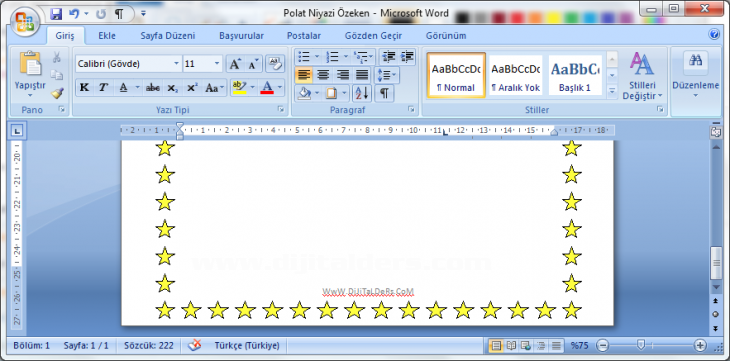
Task: Decrease paragraph indent
Action: pos(388,57)
